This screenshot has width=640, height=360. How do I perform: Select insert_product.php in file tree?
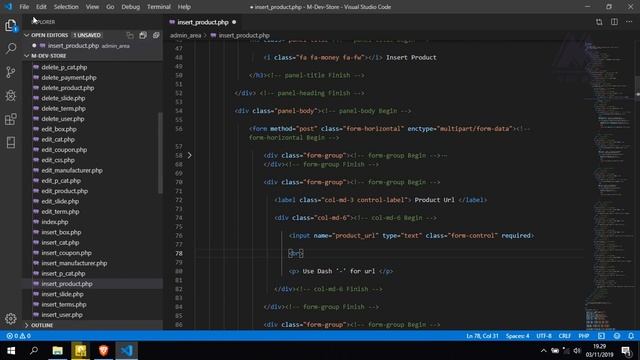pyautogui.click(x=93, y=284)
